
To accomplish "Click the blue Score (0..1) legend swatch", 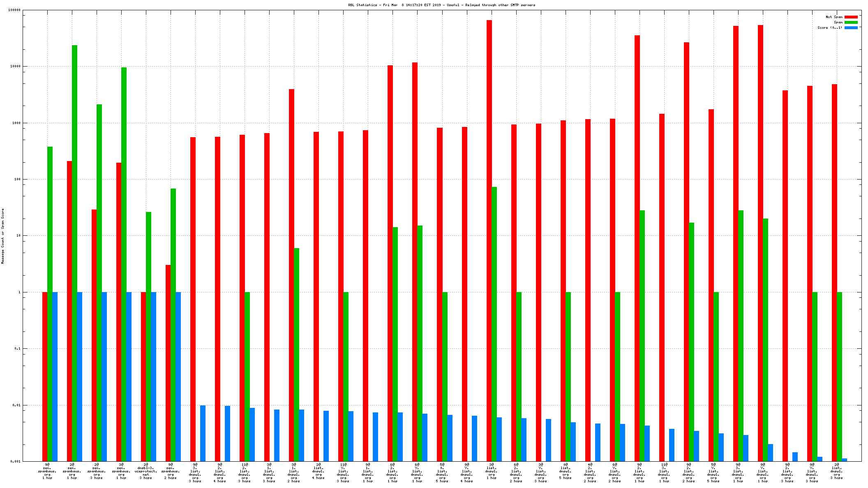I will (851, 28).
